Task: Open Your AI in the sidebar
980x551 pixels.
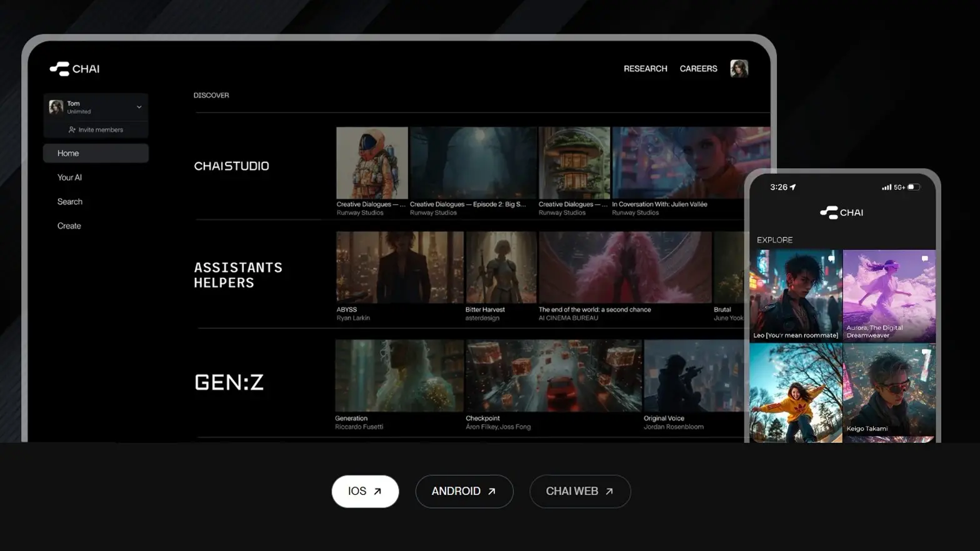Action: coord(69,177)
